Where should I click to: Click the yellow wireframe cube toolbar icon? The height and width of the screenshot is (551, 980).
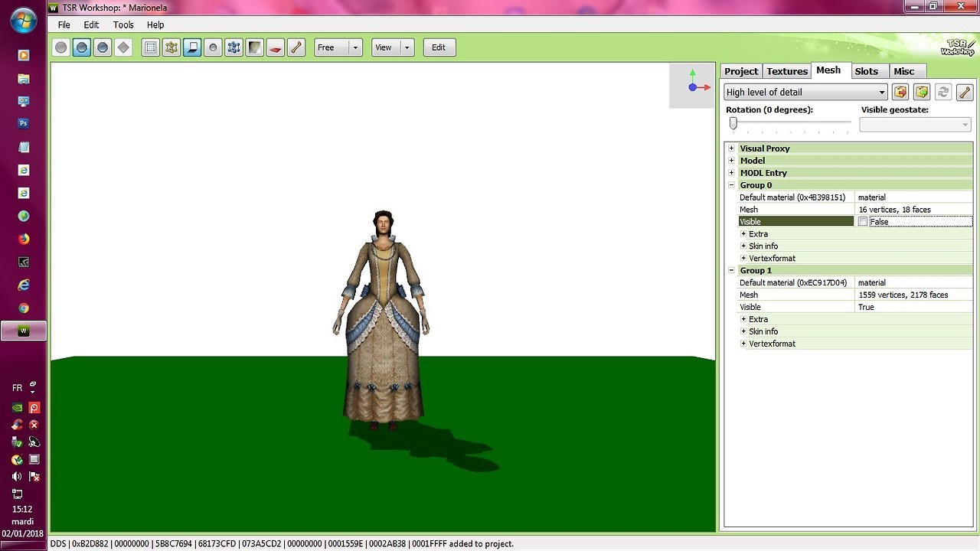click(x=171, y=47)
